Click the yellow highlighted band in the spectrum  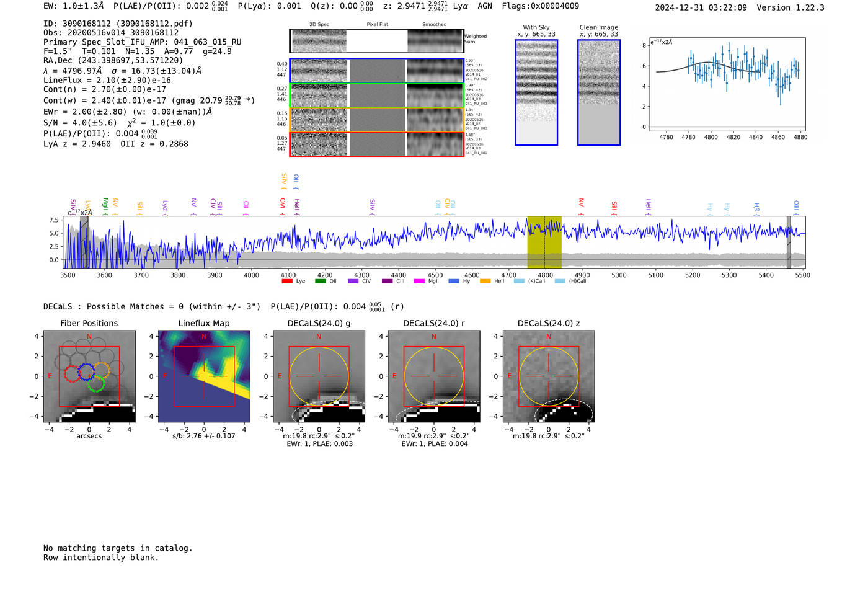[544, 242]
